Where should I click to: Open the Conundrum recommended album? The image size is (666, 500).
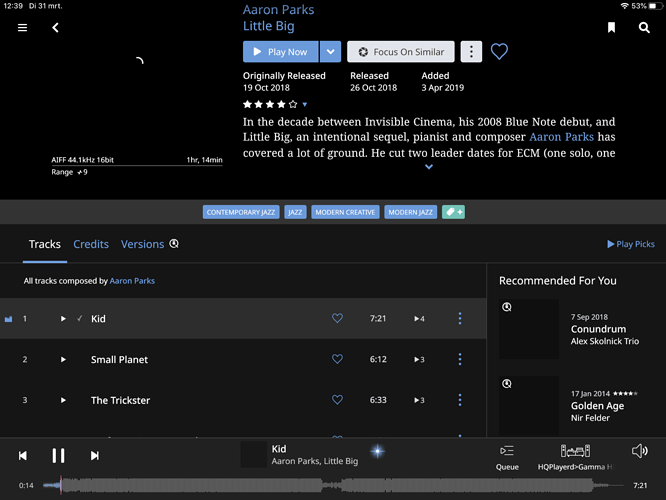[x=598, y=329]
